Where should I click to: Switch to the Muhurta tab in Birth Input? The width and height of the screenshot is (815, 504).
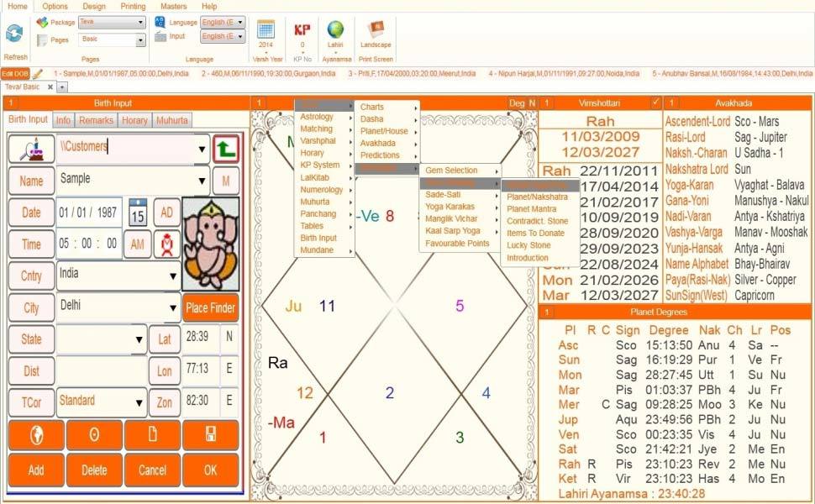coord(172,120)
